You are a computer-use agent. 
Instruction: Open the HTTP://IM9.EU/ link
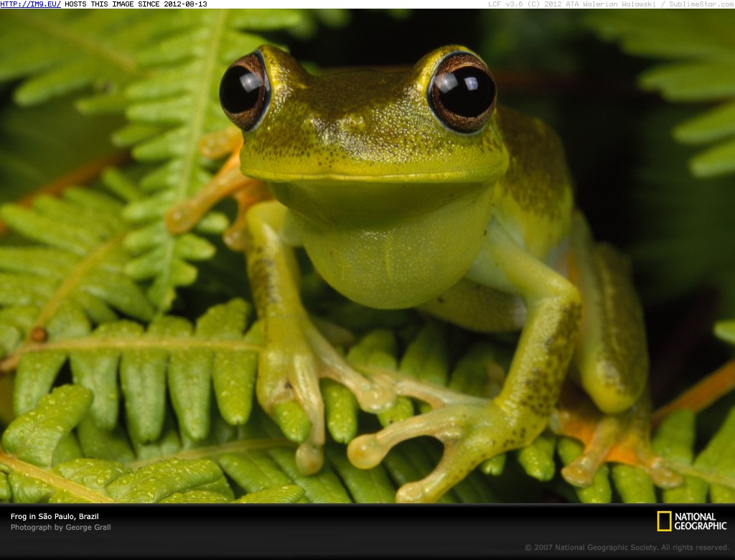(x=30, y=4)
